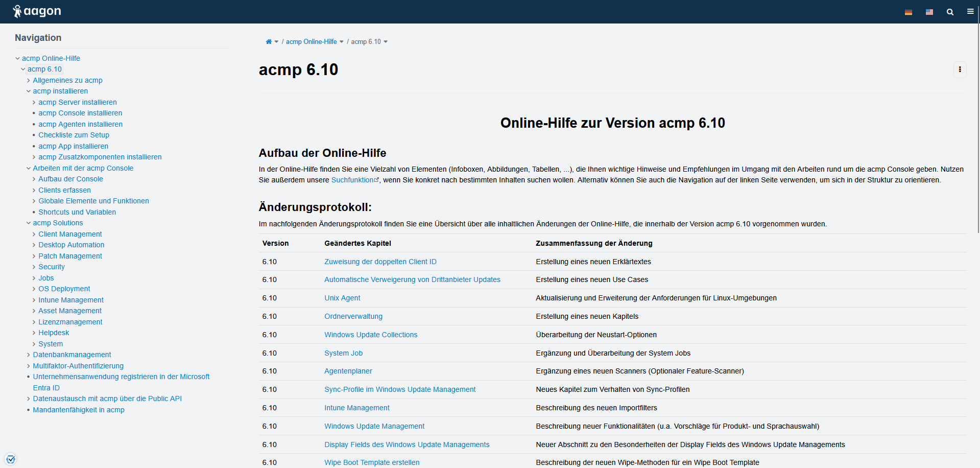Viewport: 980px width, 468px height.
Task: Open Datenaustausch mit acmp über Public API
Action: click(x=107, y=399)
